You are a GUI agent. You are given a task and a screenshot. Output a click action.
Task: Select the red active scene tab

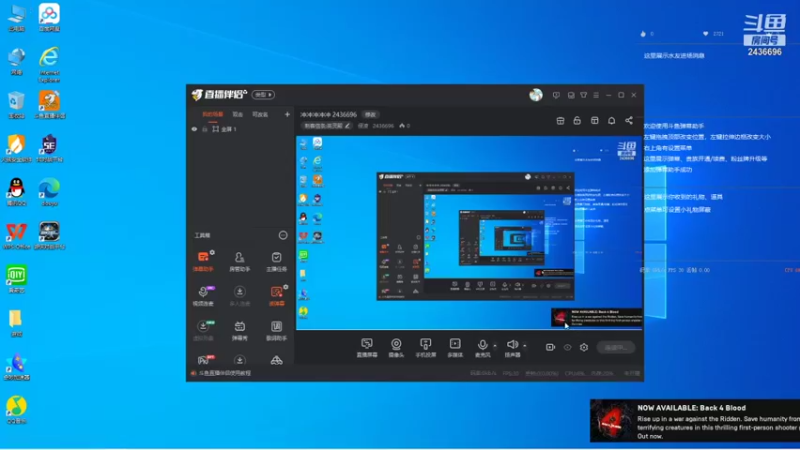(x=213, y=115)
